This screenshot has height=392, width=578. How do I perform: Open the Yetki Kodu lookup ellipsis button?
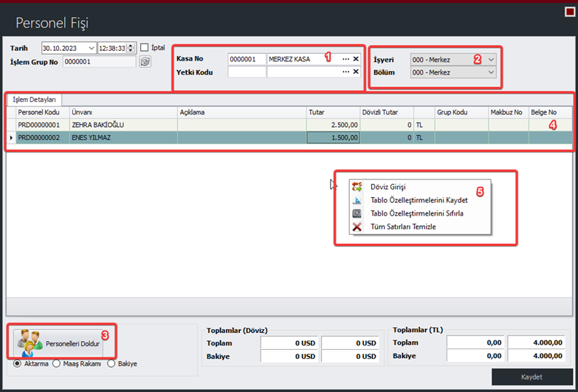click(345, 72)
